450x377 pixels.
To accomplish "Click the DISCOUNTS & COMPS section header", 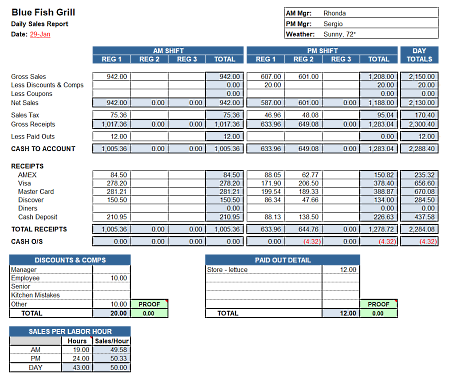I will point(70,260).
